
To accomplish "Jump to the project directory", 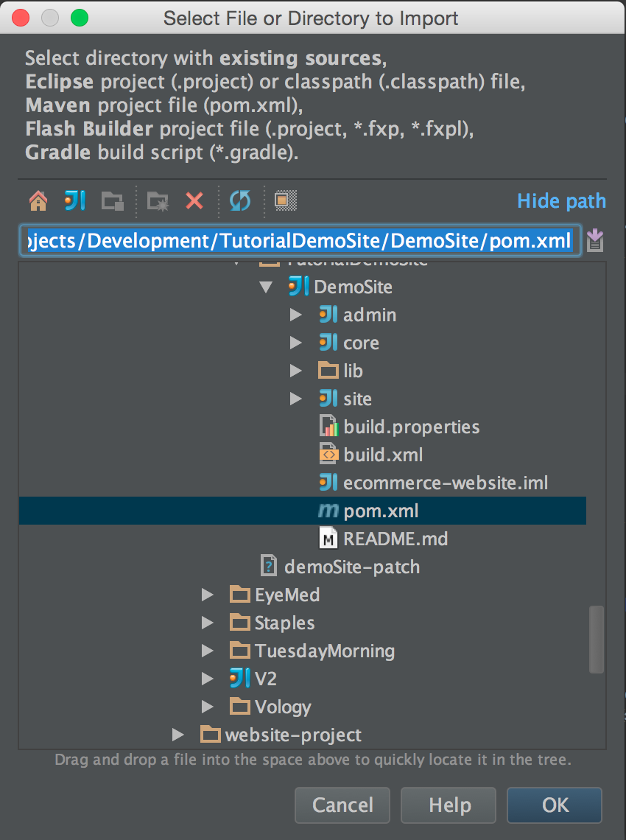I will [x=74, y=200].
